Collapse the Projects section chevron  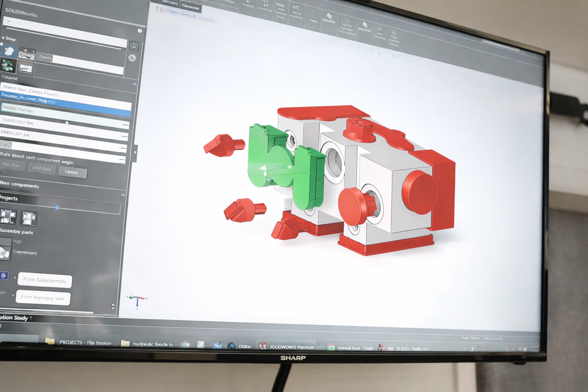pyautogui.click(x=123, y=195)
